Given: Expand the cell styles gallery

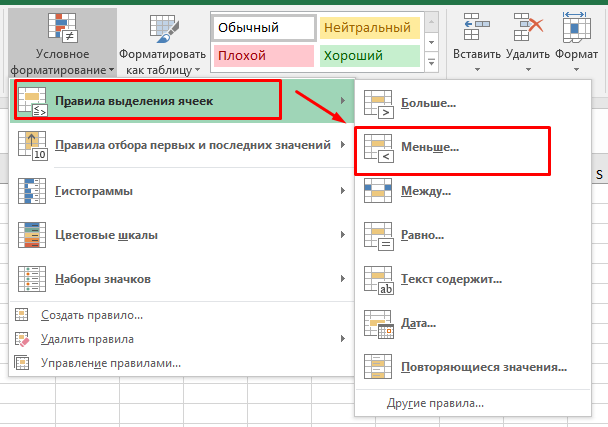Looking at the screenshot, I should coord(432,62).
